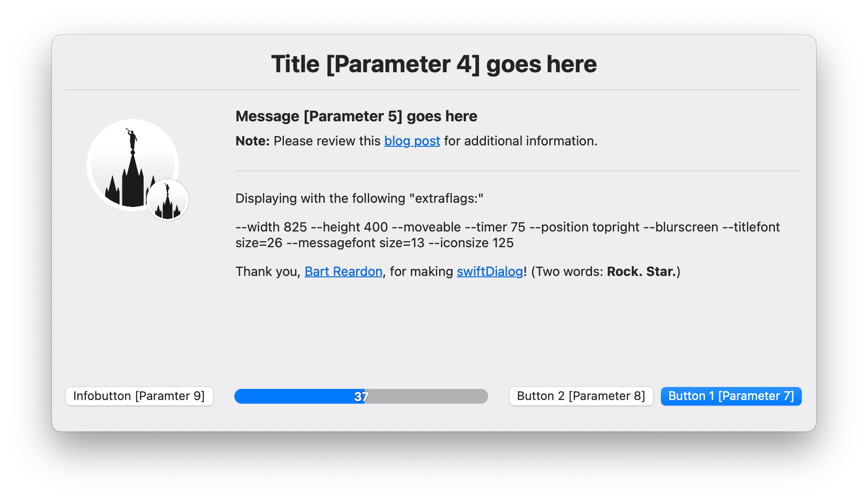Click the countdown number 37
Screen dimensions: 868x500
361,397
